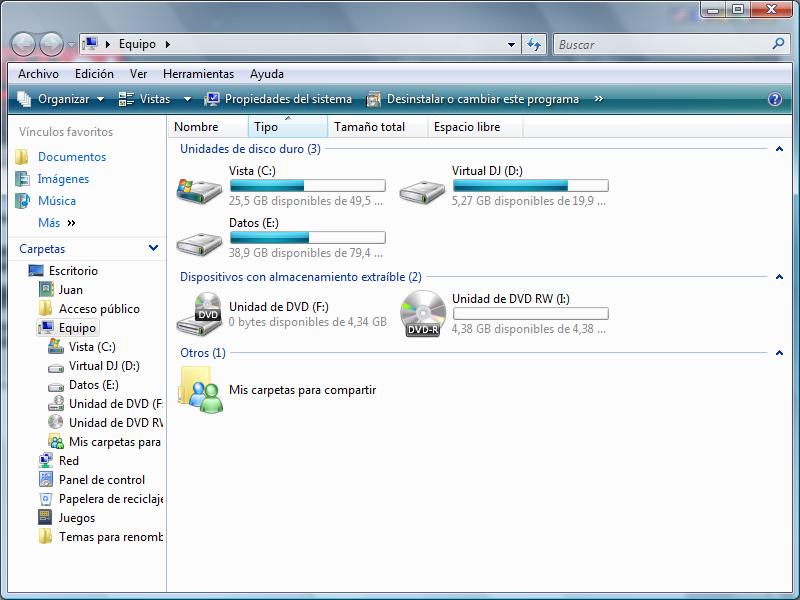Sort by Tamaño total column header
Viewport: 800px width, 600px height.
pos(378,127)
